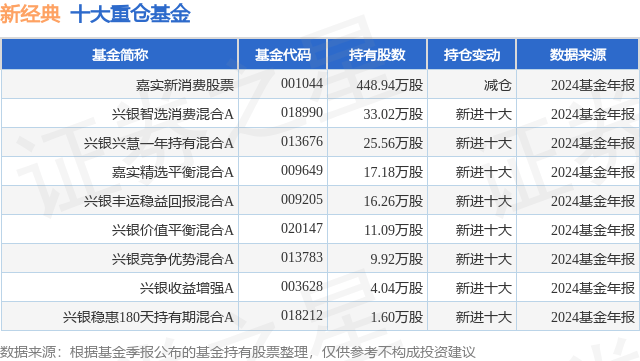The image size is (640, 361).
Task: Click the 基金代码 column header
Action: [282, 55]
